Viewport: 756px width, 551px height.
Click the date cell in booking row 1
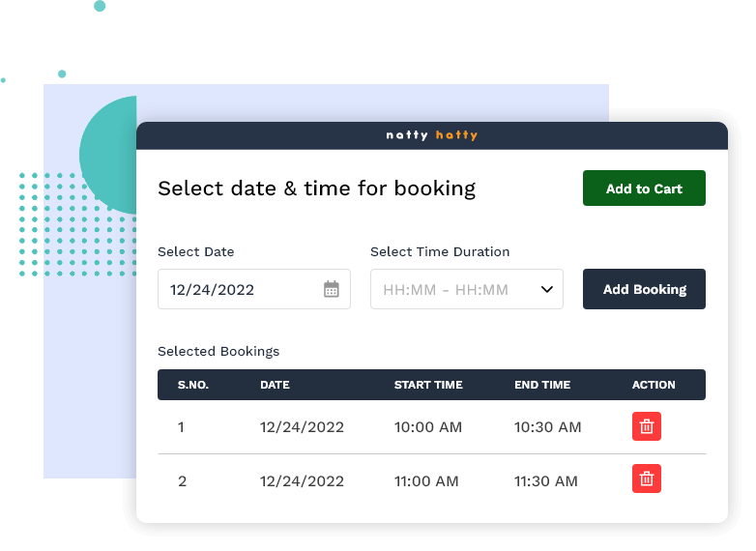point(302,427)
